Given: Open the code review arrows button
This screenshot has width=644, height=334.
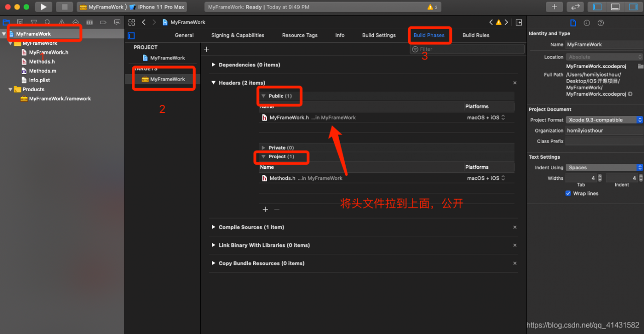Looking at the screenshot, I should click(575, 7).
